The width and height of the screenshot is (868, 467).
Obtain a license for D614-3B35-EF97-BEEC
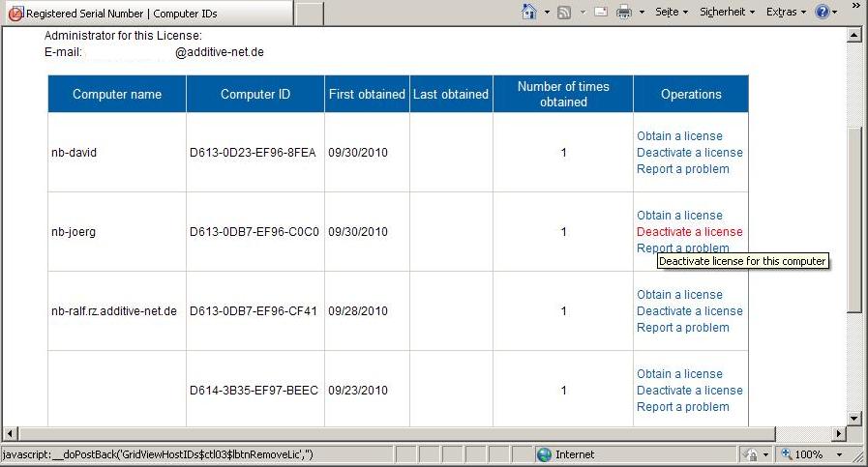coord(679,374)
